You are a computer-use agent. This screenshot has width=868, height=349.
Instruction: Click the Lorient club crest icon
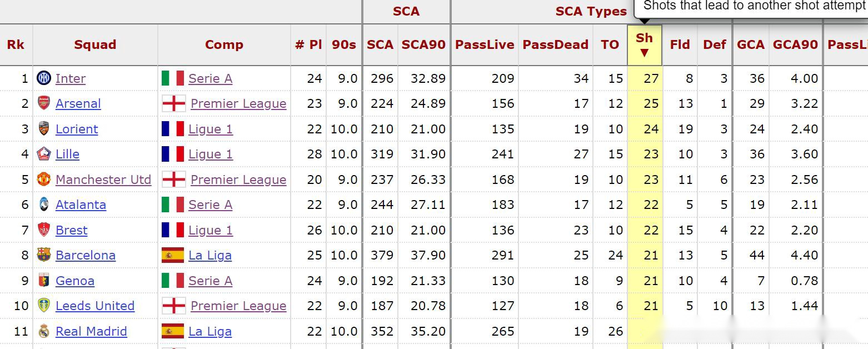coord(44,129)
